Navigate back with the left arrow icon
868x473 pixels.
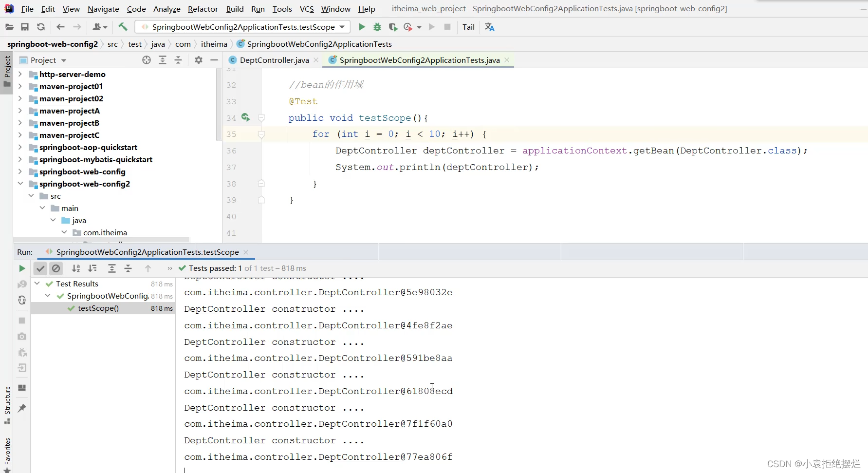61,27
